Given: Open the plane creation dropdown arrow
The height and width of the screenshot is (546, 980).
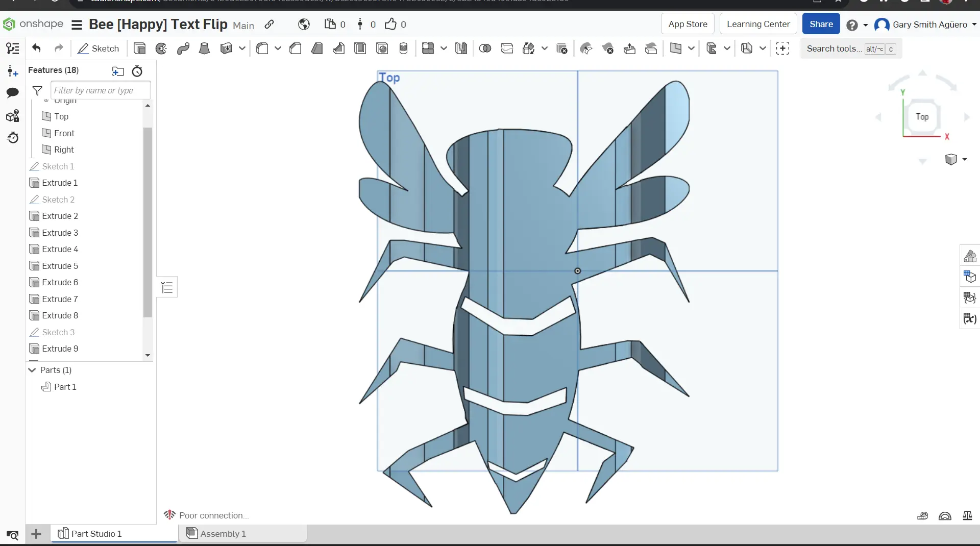Looking at the screenshot, I should [x=692, y=48].
